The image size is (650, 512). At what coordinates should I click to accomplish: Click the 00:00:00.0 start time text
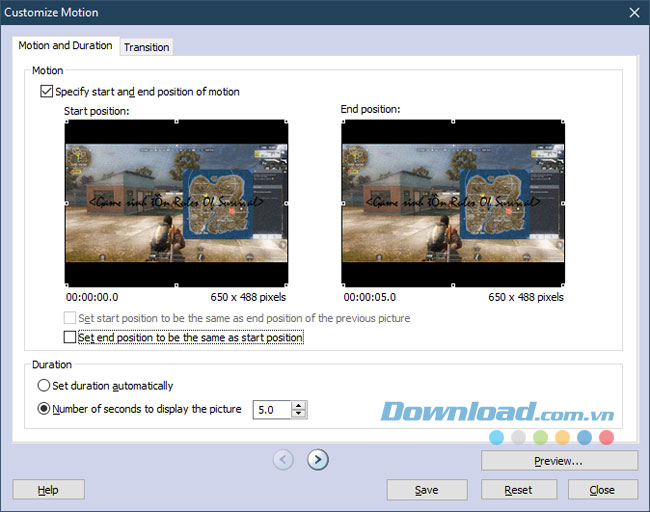click(x=92, y=297)
